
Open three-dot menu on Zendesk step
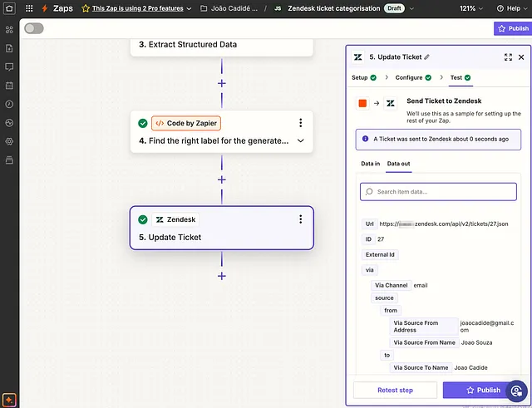pyautogui.click(x=300, y=219)
